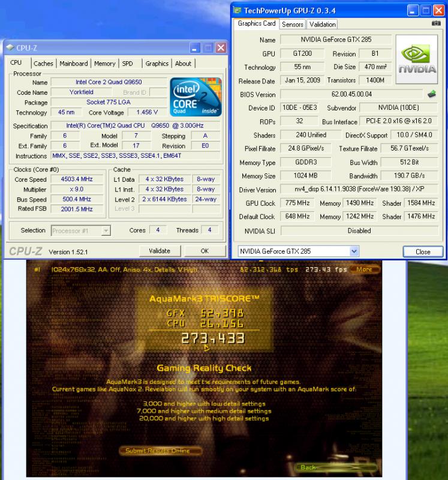Click the BIOS save chip icon in GPU-Z
This screenshot has height=480, width=448.
[x=432, y=94]
